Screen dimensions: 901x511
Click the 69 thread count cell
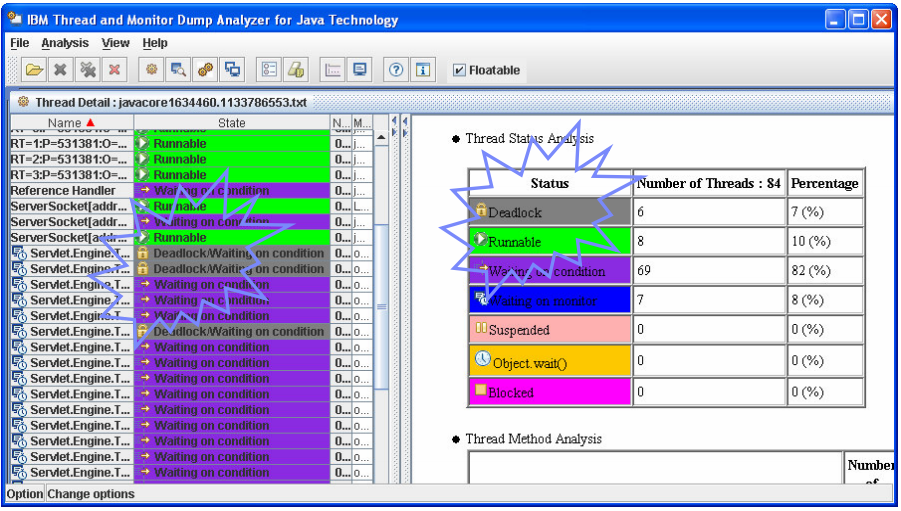709,271
